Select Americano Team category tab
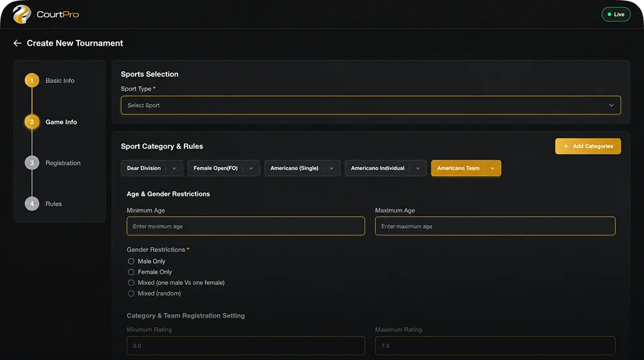 click(x=458, y=168)
